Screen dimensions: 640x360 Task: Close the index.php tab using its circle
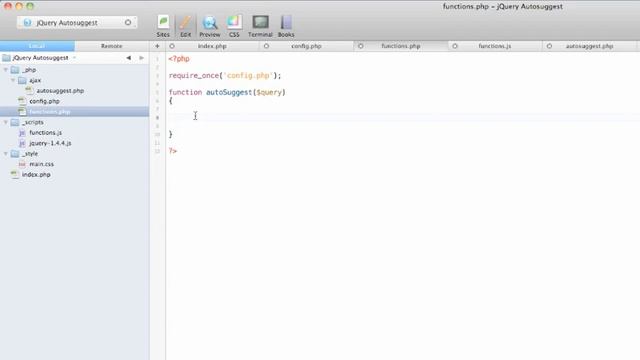(172, 46)
